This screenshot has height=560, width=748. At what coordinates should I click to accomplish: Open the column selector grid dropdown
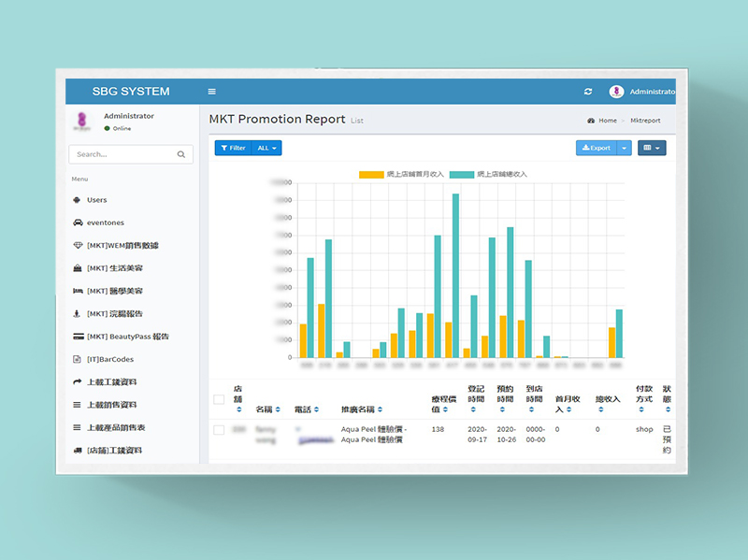651,148
